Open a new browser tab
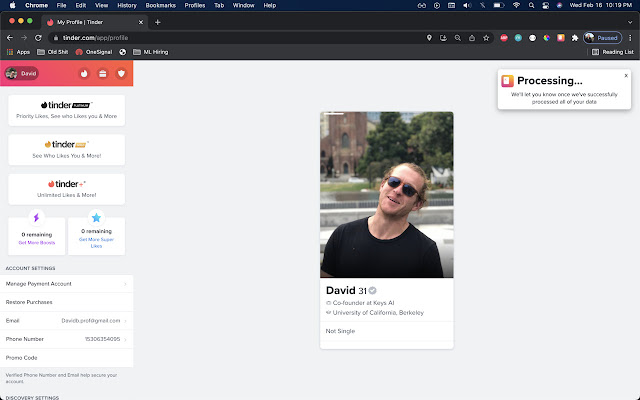 pos(158,22)
